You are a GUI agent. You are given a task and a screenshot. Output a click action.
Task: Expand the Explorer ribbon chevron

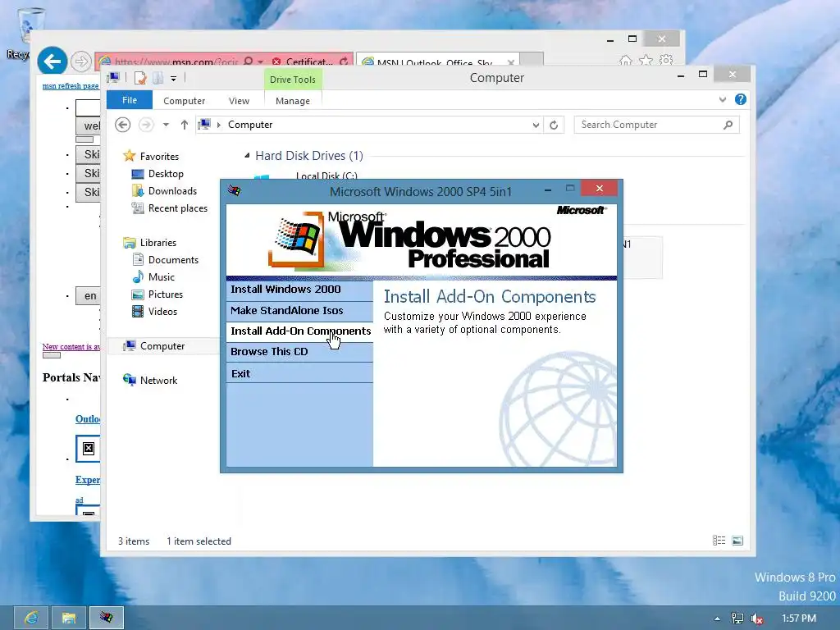pos(723,99)
